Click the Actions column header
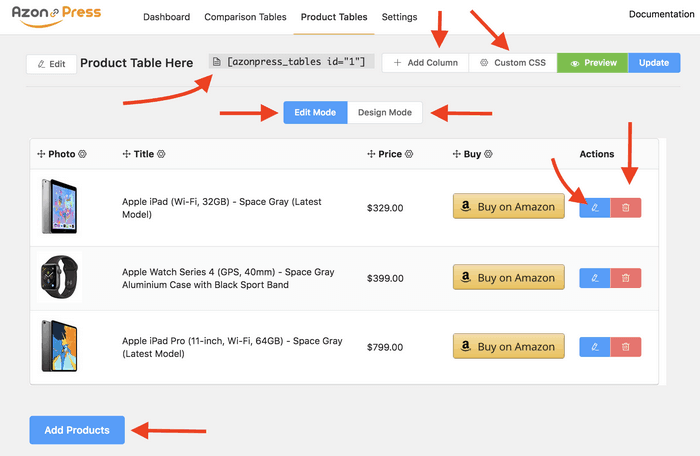Image resolution: width=700 pixels, height=456 pixels. click(x=596, y=154)
